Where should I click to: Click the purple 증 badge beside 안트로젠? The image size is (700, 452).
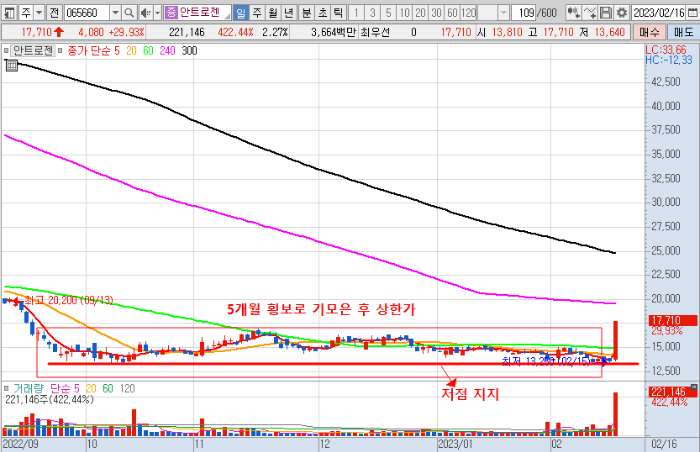[171, 13]
